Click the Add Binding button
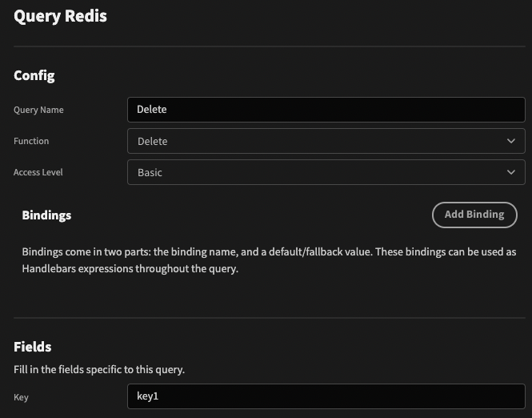Image resolution: width=532 pixels, height=418 pixels. tap(474, 215)
